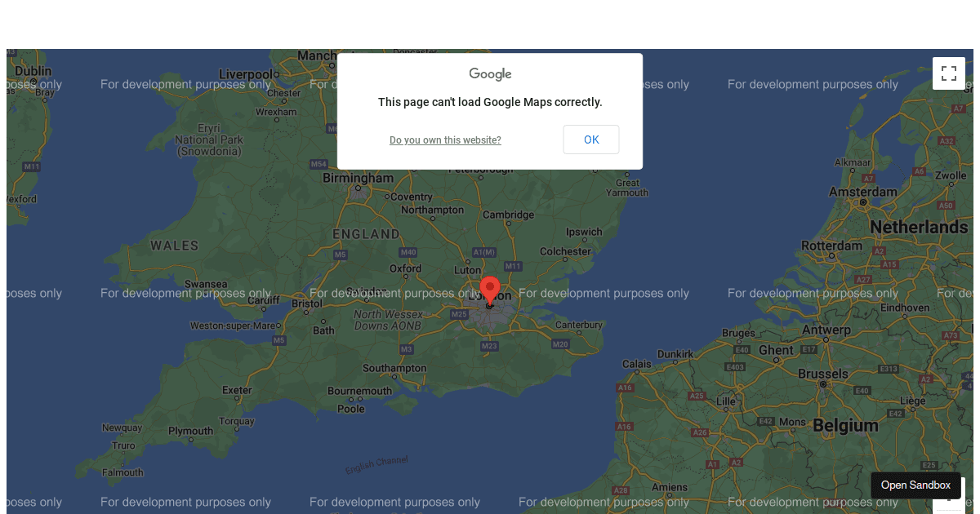Click the Zwolle label

pos(951,175)
